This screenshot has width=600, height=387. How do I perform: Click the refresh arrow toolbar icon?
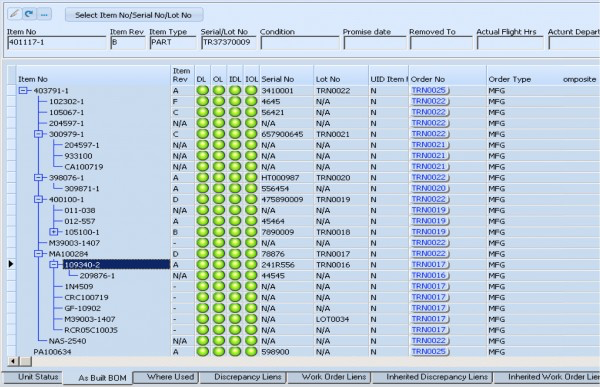(29, 14)
